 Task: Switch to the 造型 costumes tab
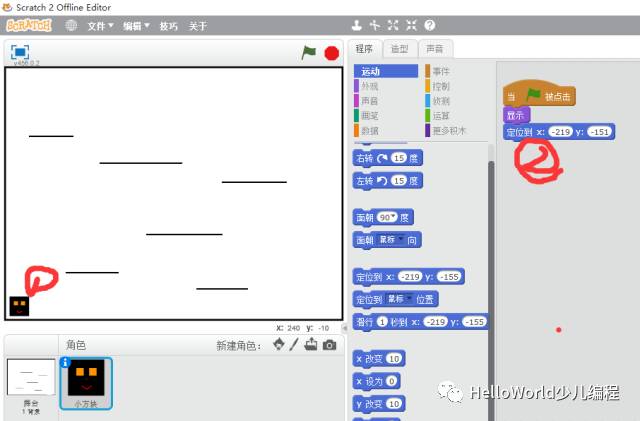400,49
